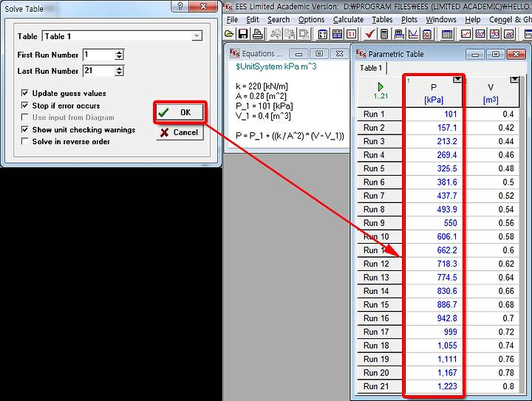Open the Help menu

tap(473, 20)
